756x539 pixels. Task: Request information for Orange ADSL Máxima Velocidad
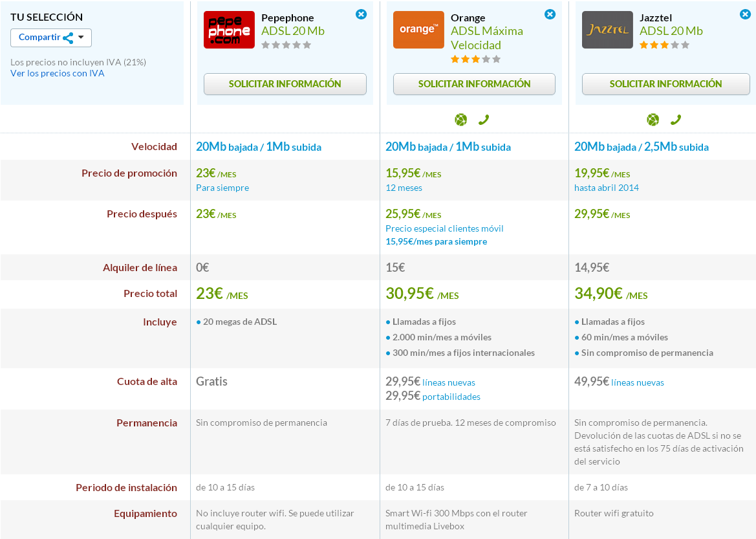click(475, 84)
